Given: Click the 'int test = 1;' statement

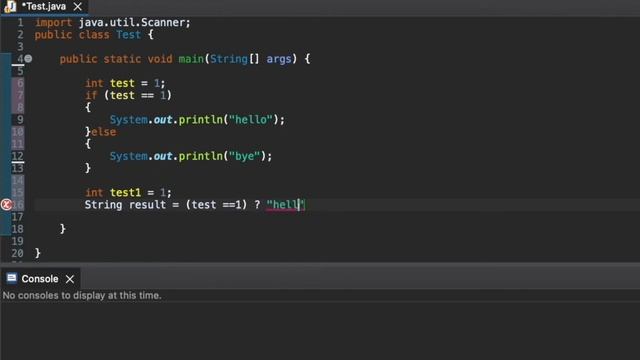Looking at the screenshot, I should tap(125, 83).
